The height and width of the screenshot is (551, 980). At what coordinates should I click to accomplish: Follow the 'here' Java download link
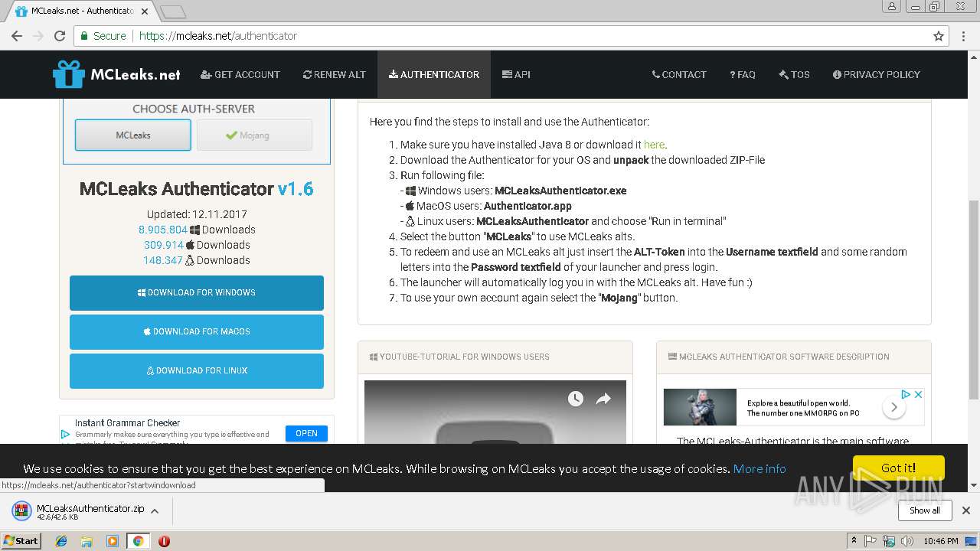[654, 145]
